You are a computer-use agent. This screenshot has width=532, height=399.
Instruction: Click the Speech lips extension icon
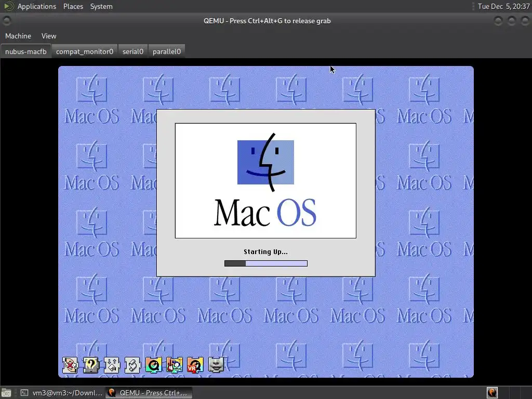pyautogui.click(x=216, y=365)
